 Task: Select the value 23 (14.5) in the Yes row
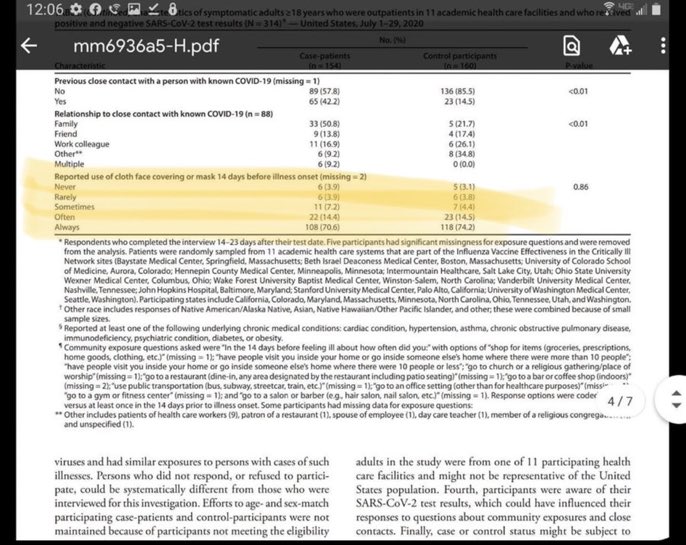[459, 101]
